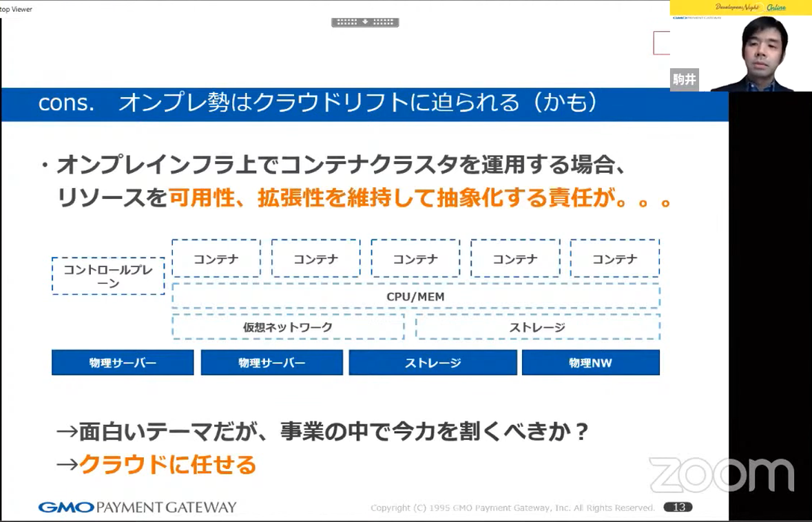Screen dimensions: 812x522
Task: Click the blue 物理NW box
Action: [591, 362]
